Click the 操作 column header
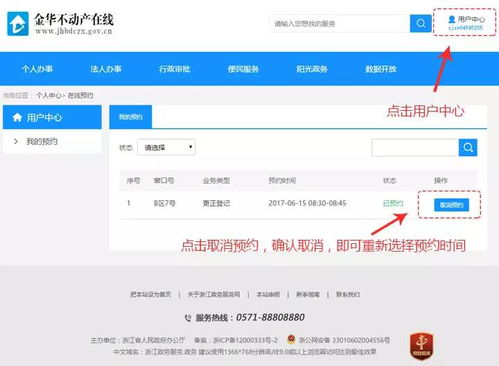 441,180
